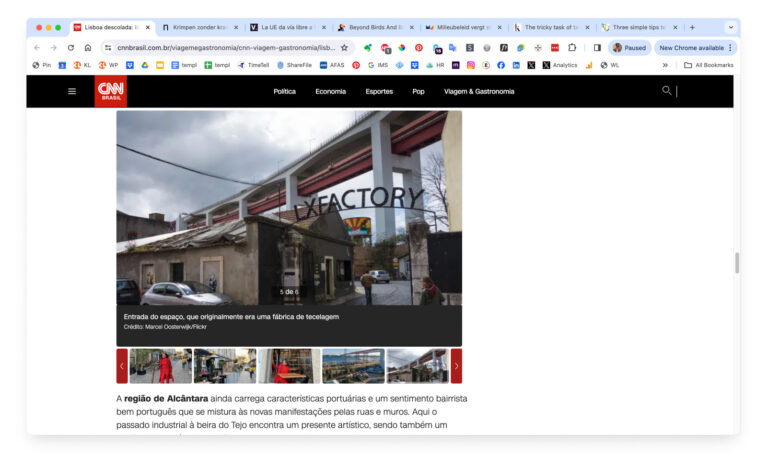Viewport: 767px width, 470px height.
Task: Select the first gallery thumbnail with red dress
Action: click(x=160, y=366)
